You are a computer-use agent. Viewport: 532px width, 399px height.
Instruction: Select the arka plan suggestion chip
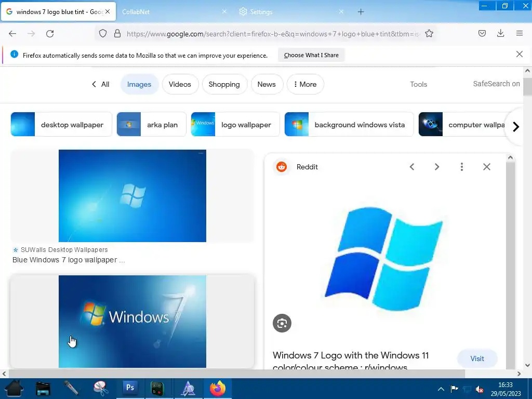coord(151,125)
